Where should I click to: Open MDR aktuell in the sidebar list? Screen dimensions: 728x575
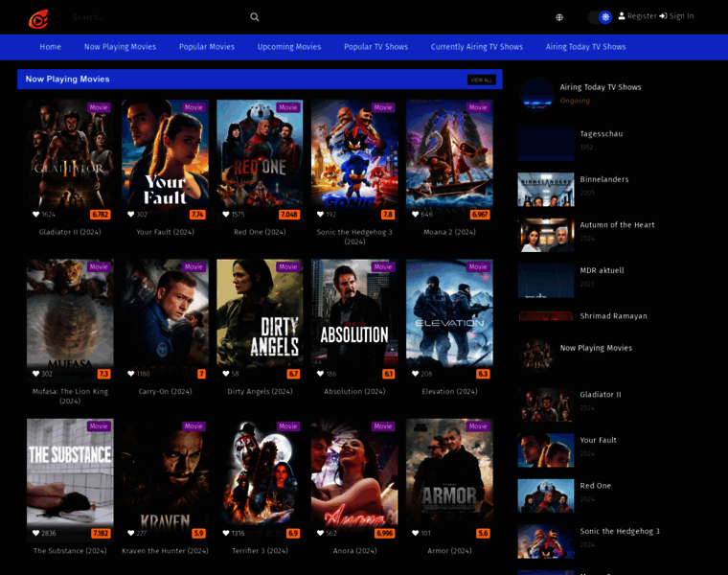tap(602, 270)
